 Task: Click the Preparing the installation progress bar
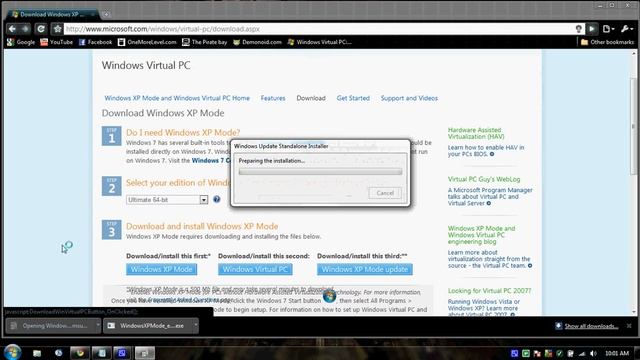(x=320, y=172)
